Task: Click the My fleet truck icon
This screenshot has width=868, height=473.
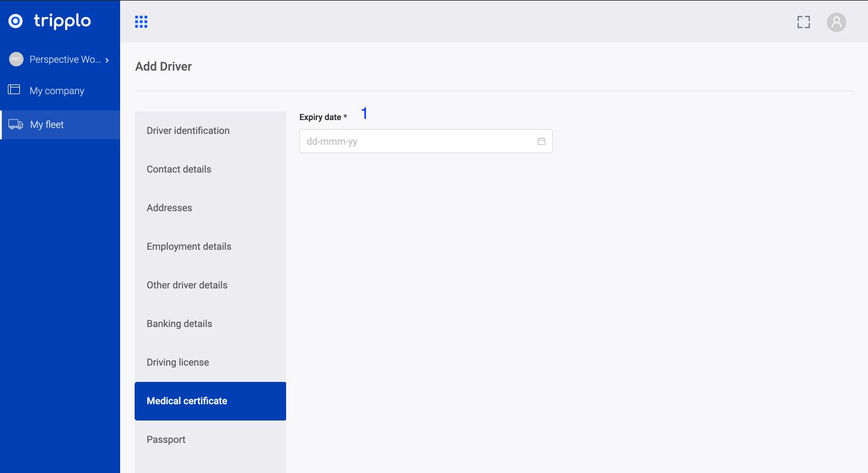Action: pos(16,124)
